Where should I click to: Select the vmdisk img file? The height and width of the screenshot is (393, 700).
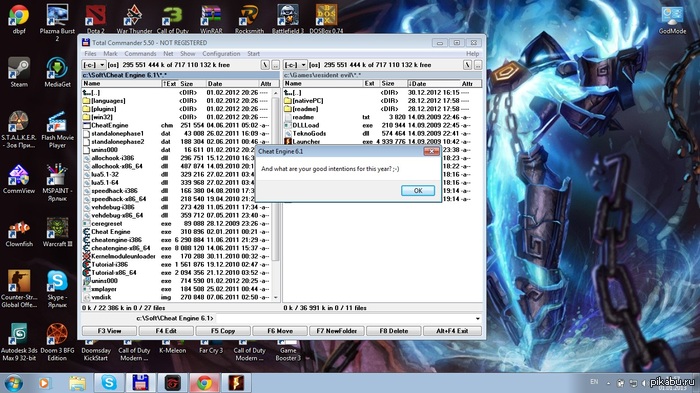click(176, 297)
